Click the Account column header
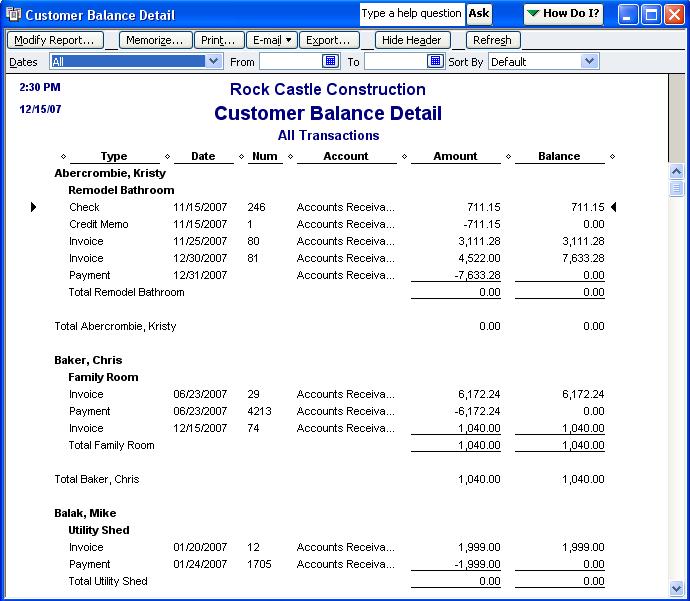Screen dimensions: 690x601 pyautogui.click(x=346, y=156)
